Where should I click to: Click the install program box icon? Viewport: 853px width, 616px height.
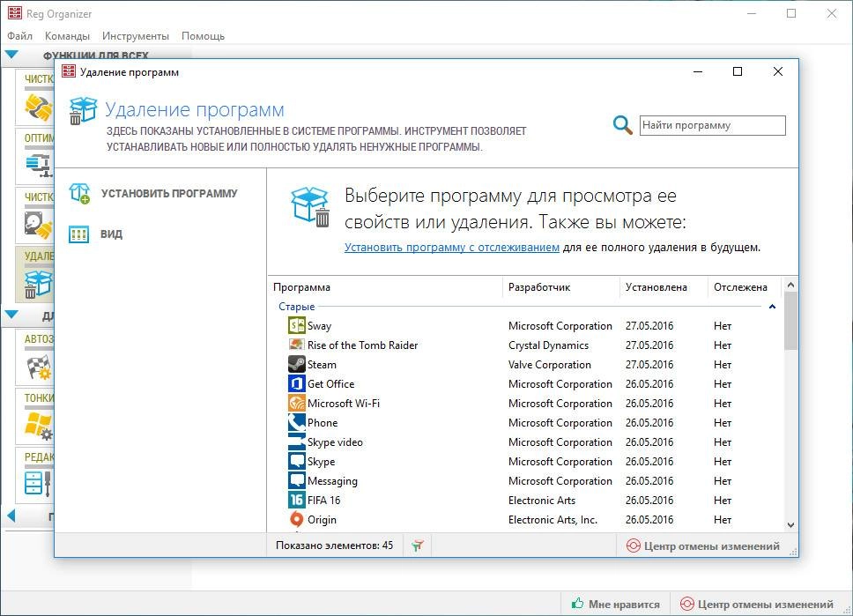point(79,193)
